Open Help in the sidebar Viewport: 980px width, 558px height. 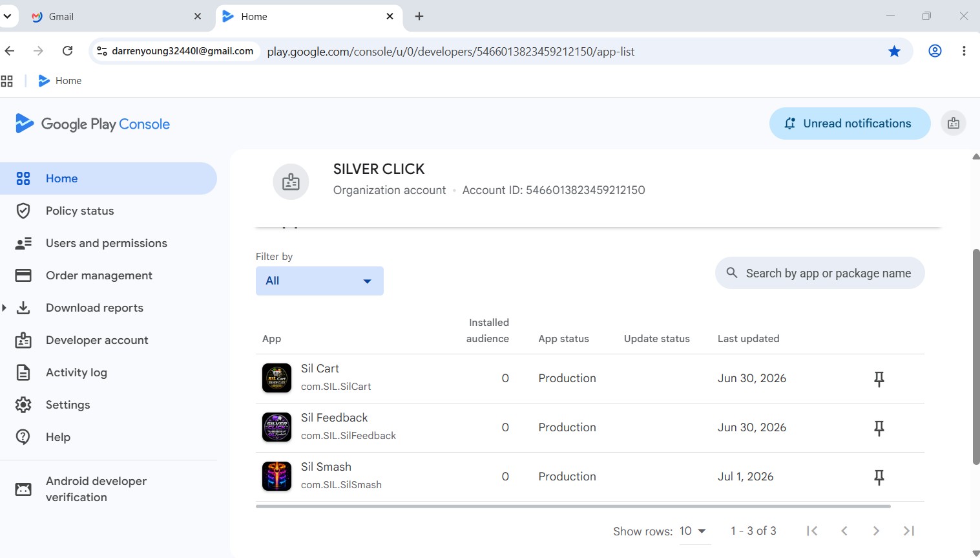coord(109,437)
